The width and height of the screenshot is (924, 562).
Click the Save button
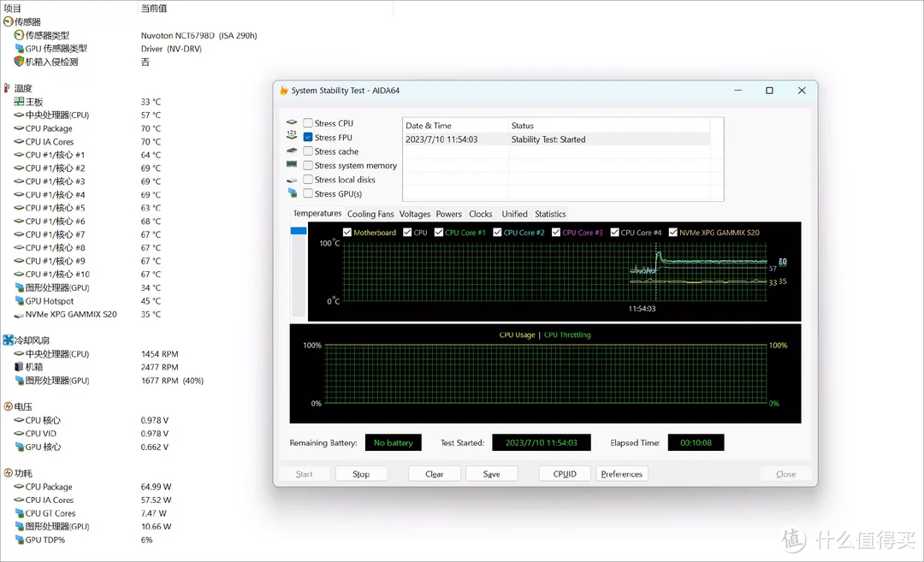(x=491, y=474)
